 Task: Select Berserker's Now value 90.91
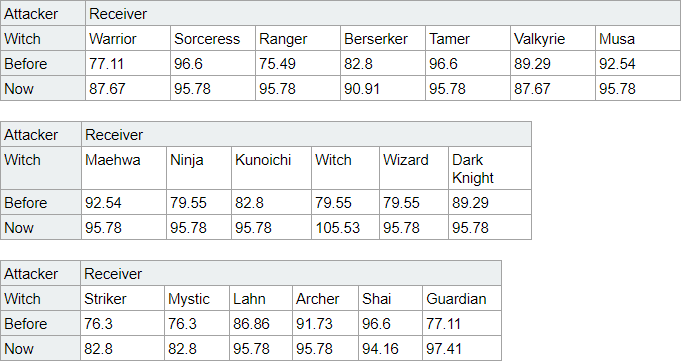pyautogui.click(x=383, y=89)
